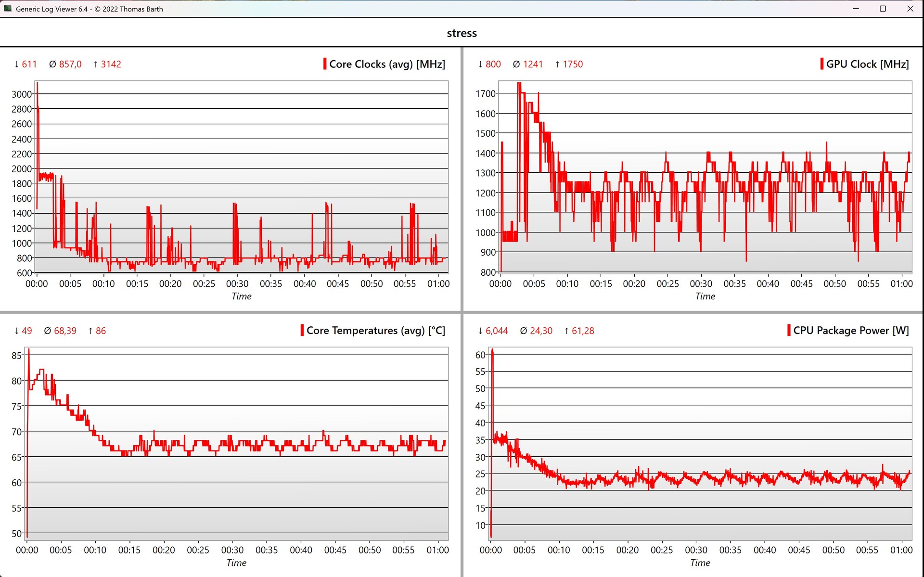This screenshot has width=924, height=577.
Task: Click the GPU Clock [MHz] chart title
Action: click(x=867, y=64)
